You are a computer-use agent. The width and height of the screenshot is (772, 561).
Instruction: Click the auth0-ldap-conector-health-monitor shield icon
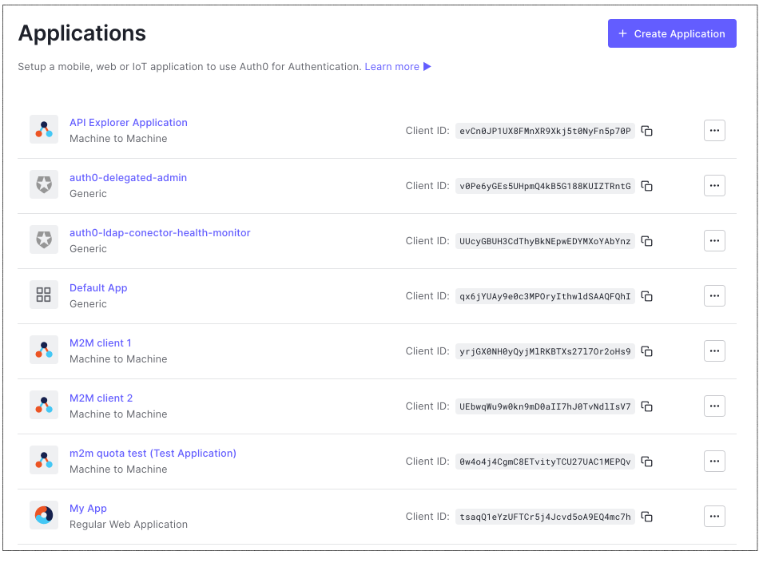click(x=44, y=240)
